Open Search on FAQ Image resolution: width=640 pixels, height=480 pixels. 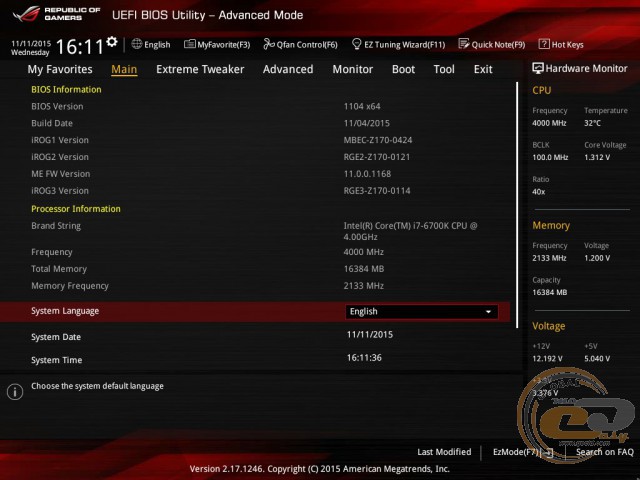604,452
